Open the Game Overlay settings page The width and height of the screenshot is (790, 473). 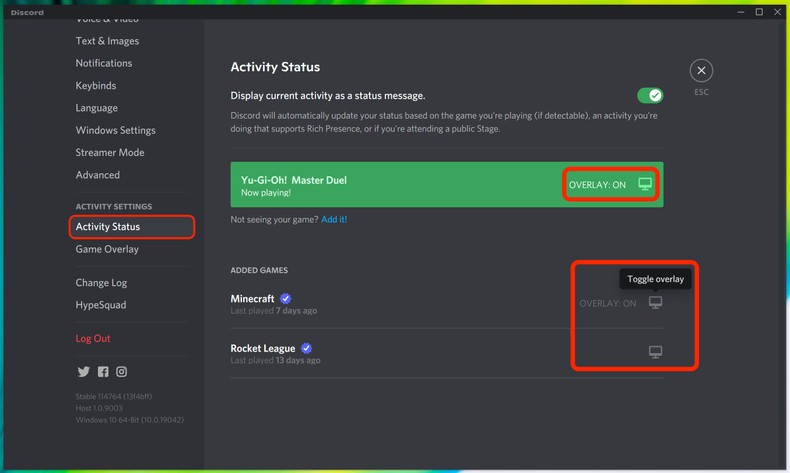[x=107, y=249]
